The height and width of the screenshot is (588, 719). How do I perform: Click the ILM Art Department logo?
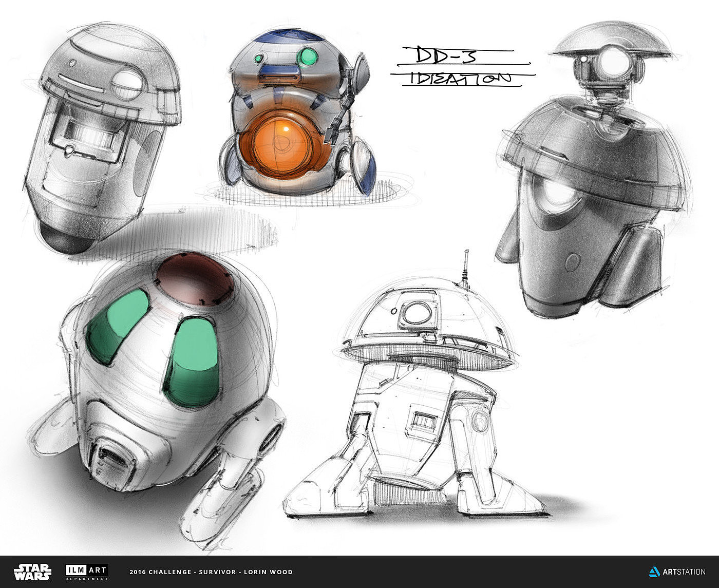pos(87,572)
